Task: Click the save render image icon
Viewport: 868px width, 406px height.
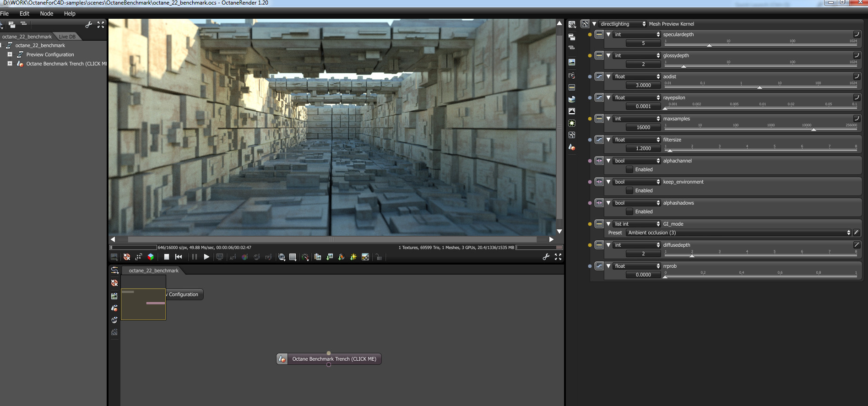Action: pyautogui.click(x=330, y=257)
